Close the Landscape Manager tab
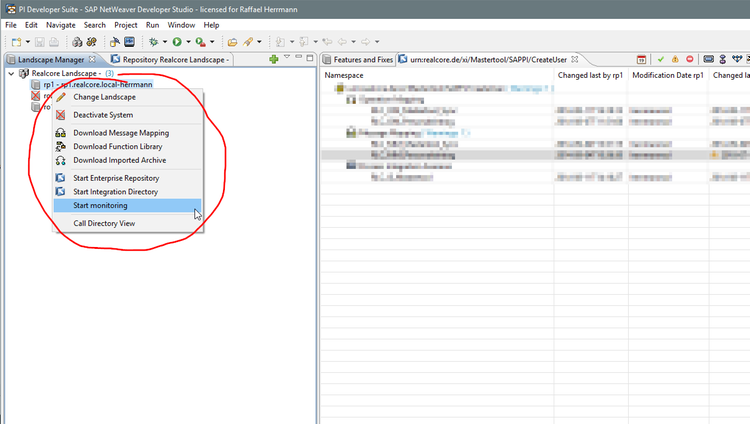Viewport: 750px width, 424px height. coord(92,59)
